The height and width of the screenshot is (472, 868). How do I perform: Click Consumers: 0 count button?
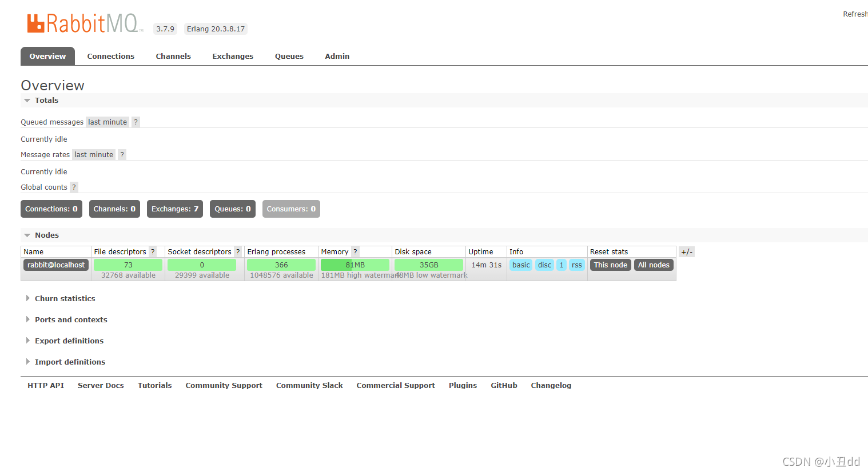tap(291, 209)
